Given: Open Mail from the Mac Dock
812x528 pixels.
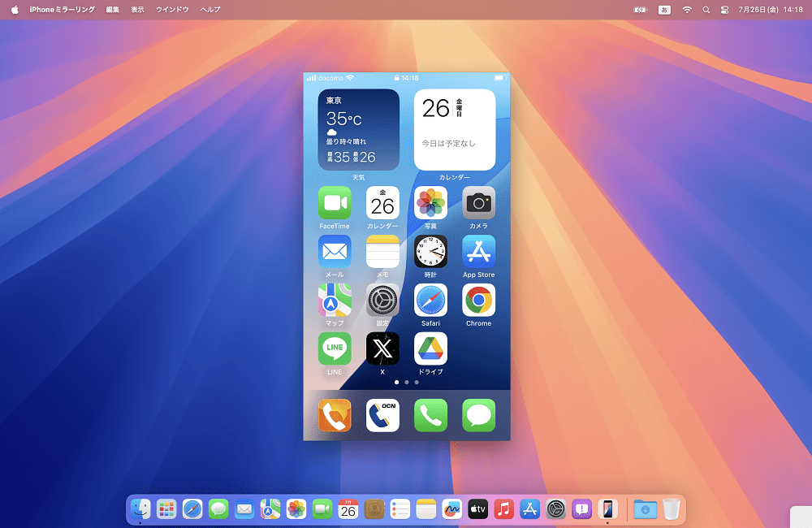Looking at the screenshot, I should pyautogui.click(x=244, y=509).
